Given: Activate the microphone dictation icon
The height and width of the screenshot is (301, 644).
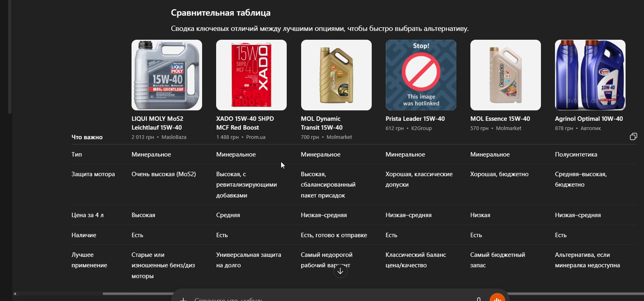Looking at the screenshot, I should pos(478,299).
